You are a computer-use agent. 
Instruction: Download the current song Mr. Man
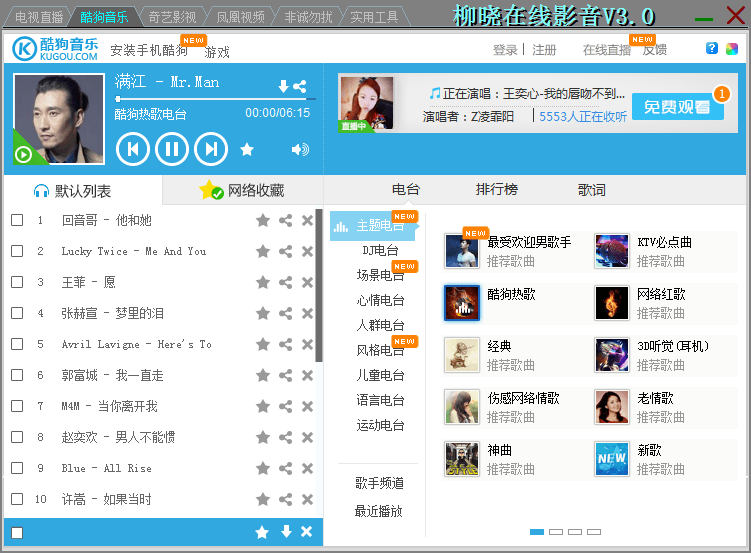pyautogui.click(x=284, y=87)
